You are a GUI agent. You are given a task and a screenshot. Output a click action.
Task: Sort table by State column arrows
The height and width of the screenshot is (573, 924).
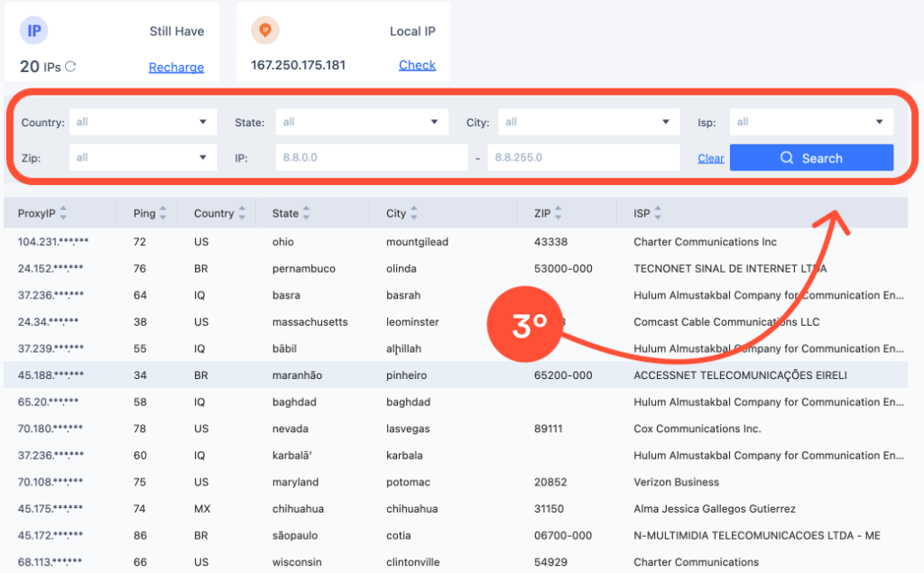click(x=307, y=214)
